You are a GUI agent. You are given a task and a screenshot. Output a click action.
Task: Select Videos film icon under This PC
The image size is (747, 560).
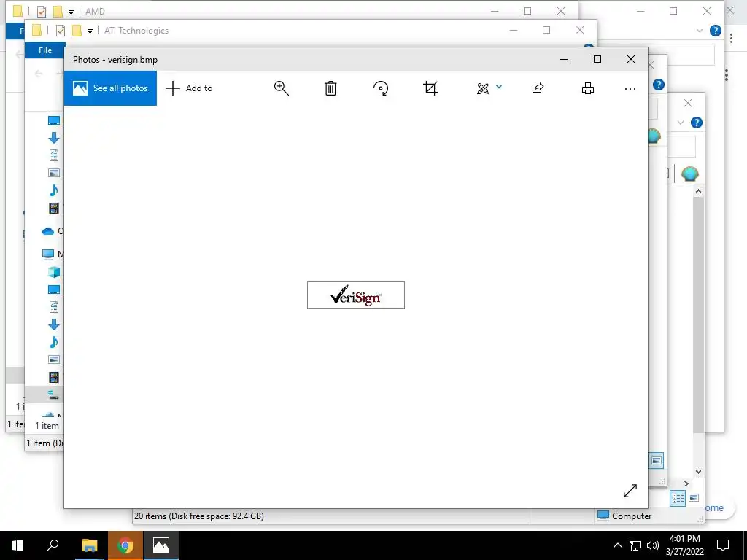point(54,377)
